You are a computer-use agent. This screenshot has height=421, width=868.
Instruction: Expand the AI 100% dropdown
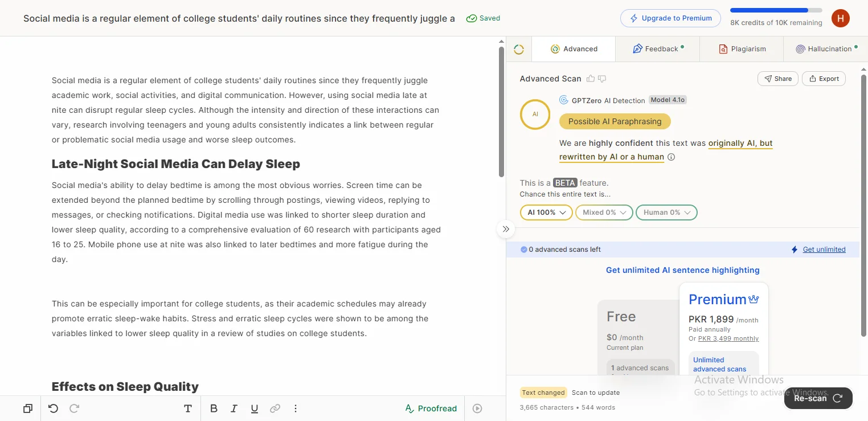click(546, 212)
